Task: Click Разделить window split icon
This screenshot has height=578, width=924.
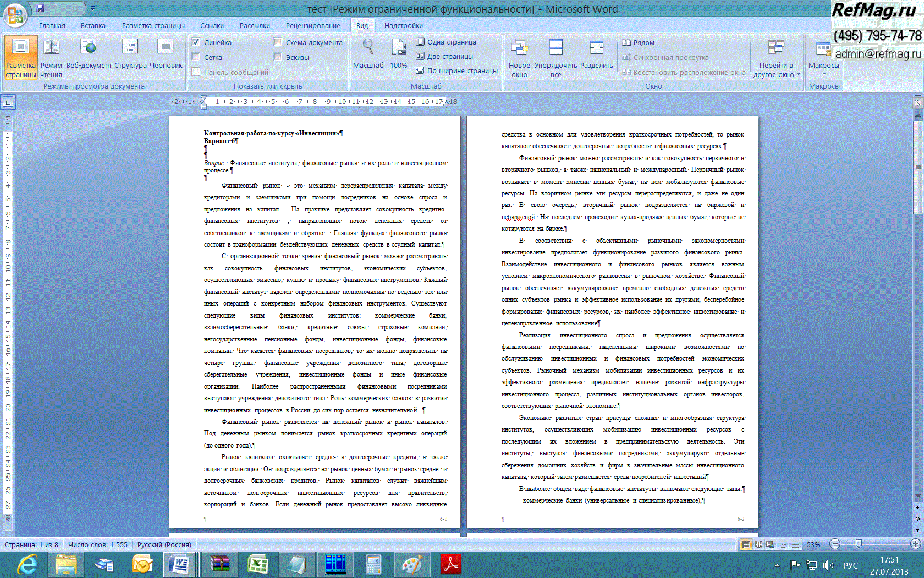Action: (x=596, y=48)
